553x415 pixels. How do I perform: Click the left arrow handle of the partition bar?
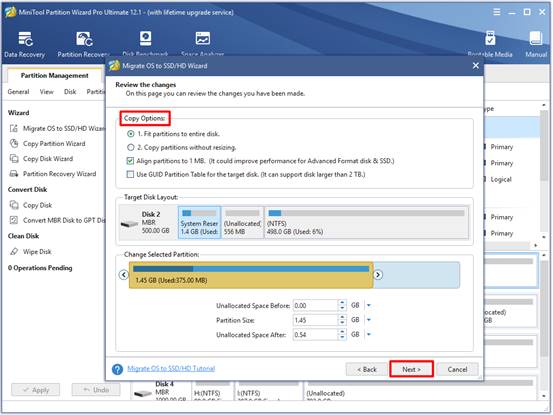(x=123, y=275)
